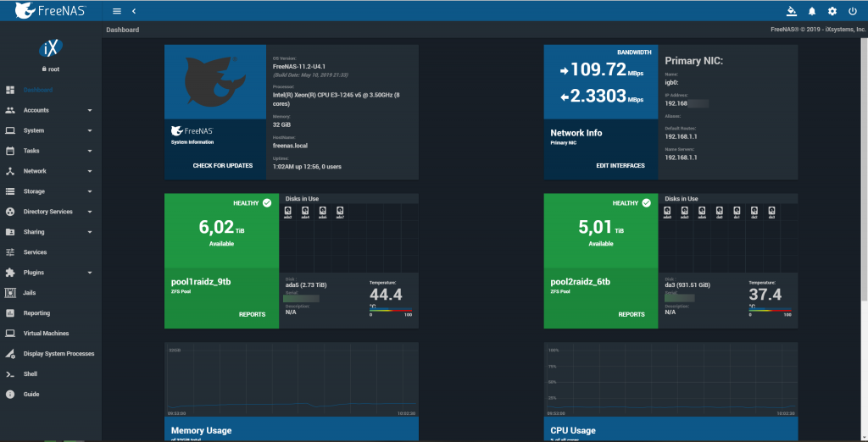This screenshot has height=442, width=868.
Task: Click the Guide info icon
Action: (x=10, y=395)
